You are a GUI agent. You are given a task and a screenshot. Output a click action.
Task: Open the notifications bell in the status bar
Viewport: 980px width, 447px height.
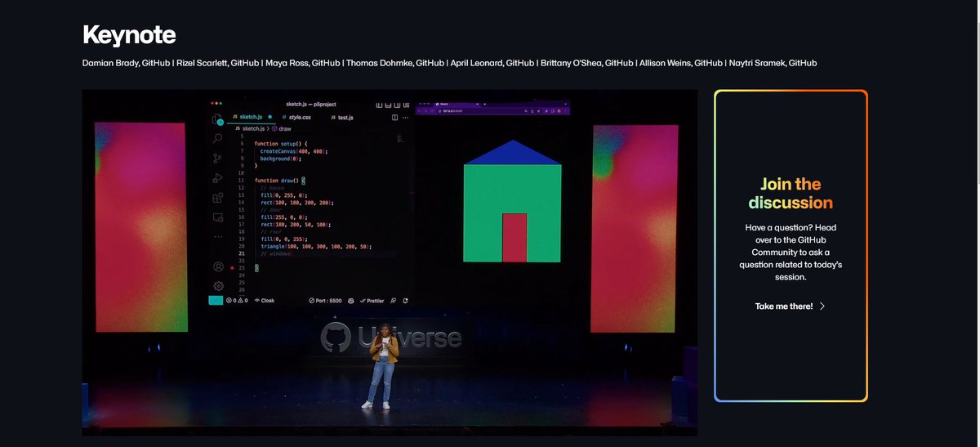[405, 301]
